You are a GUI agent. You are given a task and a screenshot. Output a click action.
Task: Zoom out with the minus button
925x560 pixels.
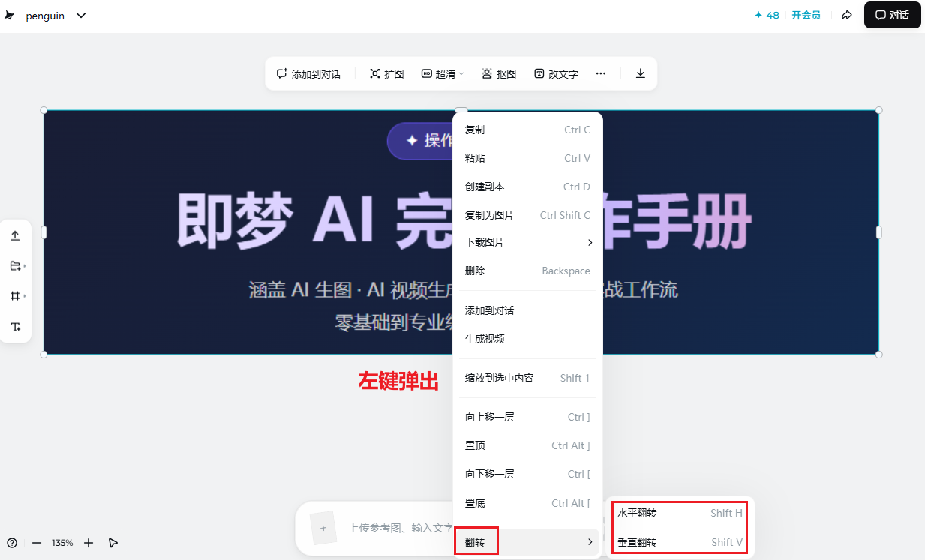(x=36, y=542)
